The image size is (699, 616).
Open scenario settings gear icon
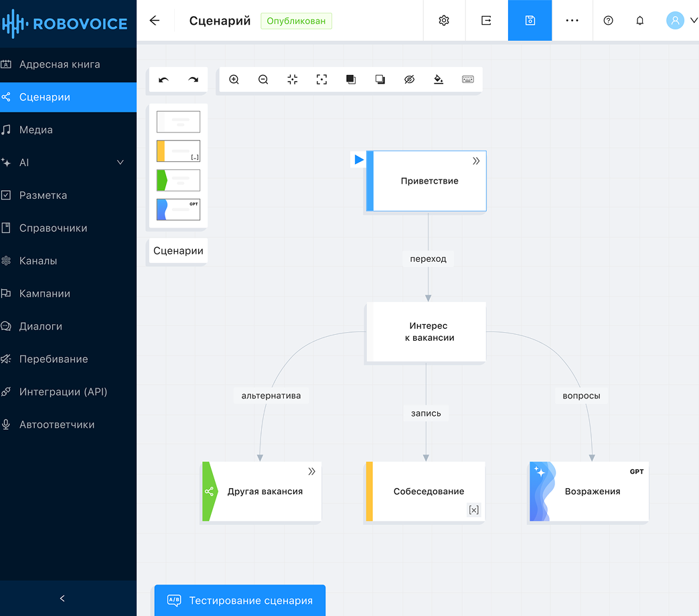click(x=444, y=21)
